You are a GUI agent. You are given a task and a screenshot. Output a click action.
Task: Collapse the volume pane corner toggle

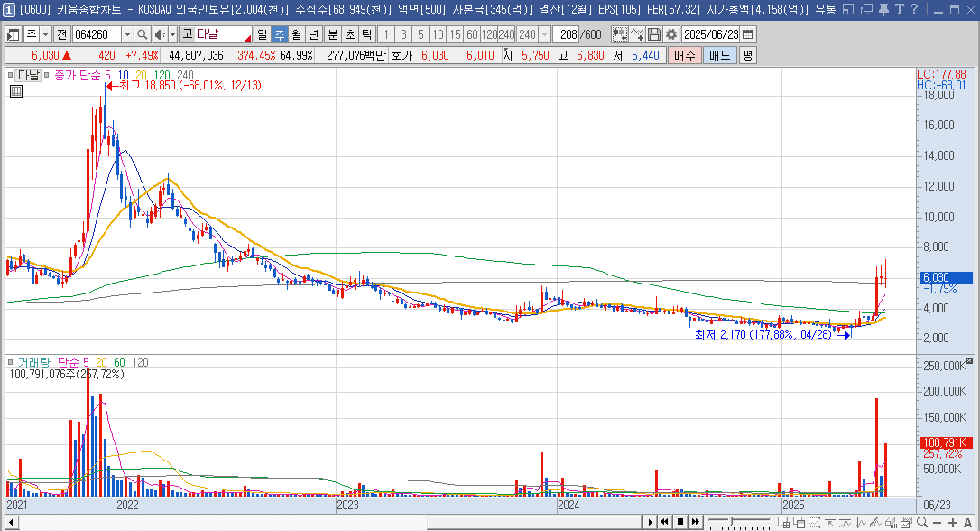click(969, 361)
